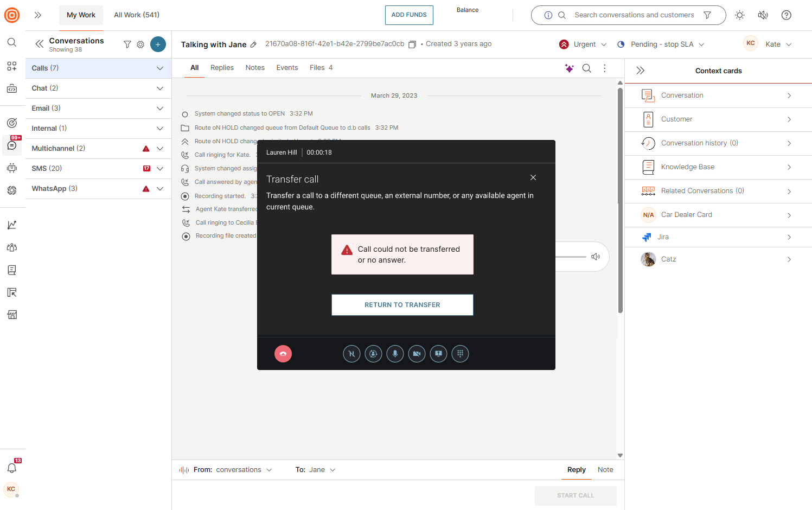Open the dialpad in the call controls

[460, 354]
